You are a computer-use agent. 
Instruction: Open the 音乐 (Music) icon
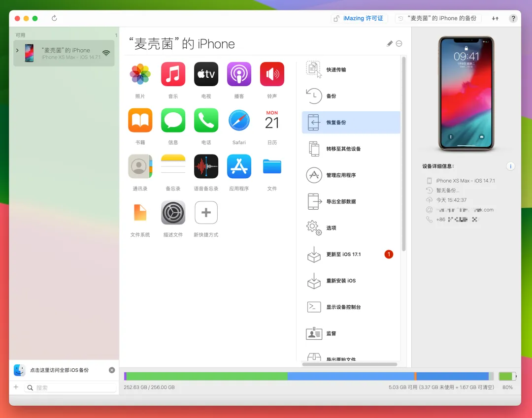(173, 74)
